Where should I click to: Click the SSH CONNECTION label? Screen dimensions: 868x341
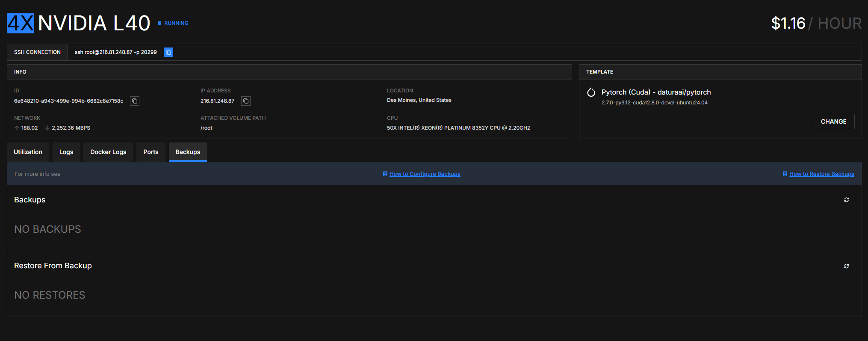[37, 52]
